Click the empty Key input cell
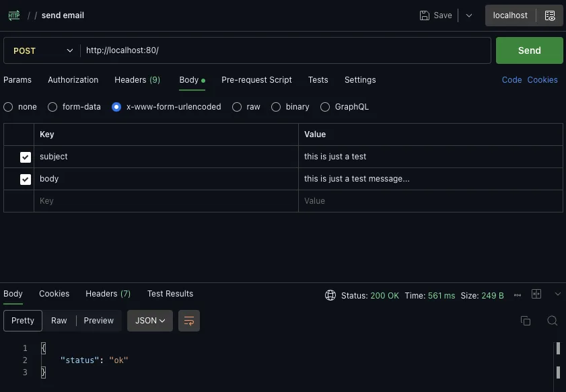Screen dimensions: 566x392 (166, 201)
